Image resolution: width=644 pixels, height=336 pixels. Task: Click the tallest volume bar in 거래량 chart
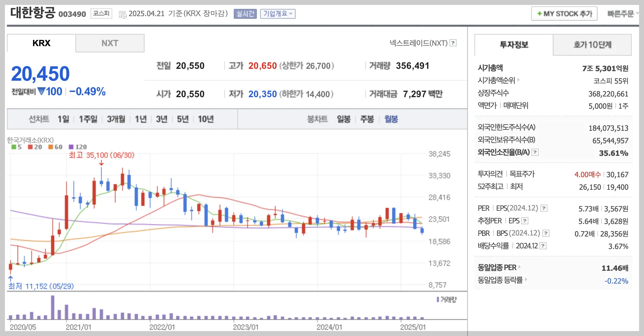53,307
